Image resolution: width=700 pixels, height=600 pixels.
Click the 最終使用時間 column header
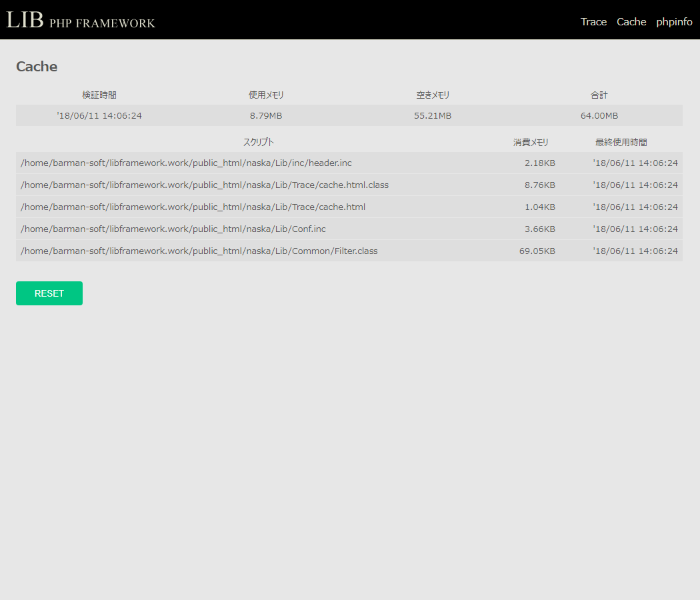pos(621,143)
